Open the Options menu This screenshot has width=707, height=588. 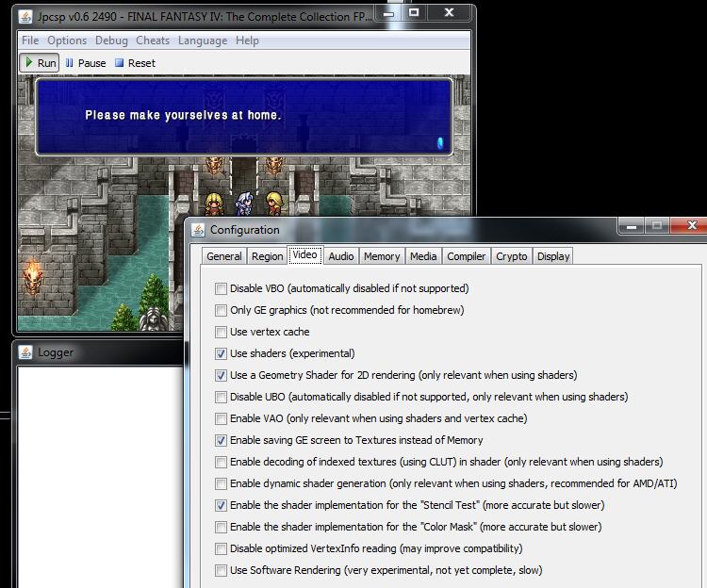(67, 41)
